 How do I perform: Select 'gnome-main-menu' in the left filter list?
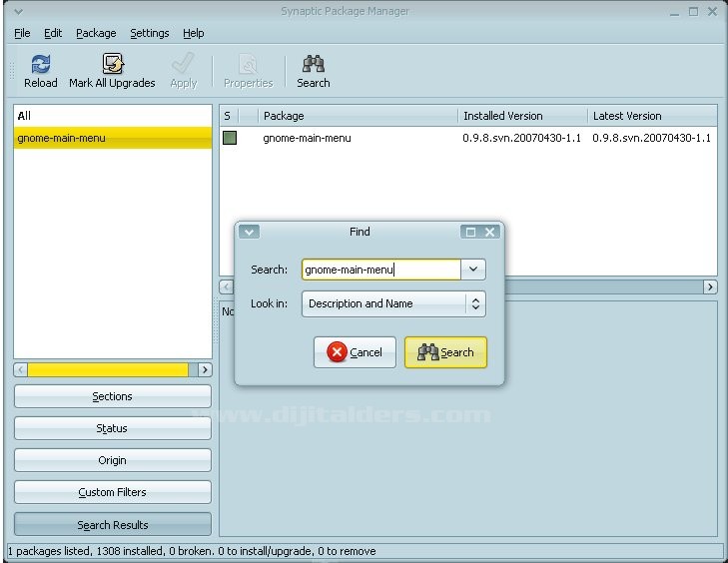coord(113,138)
